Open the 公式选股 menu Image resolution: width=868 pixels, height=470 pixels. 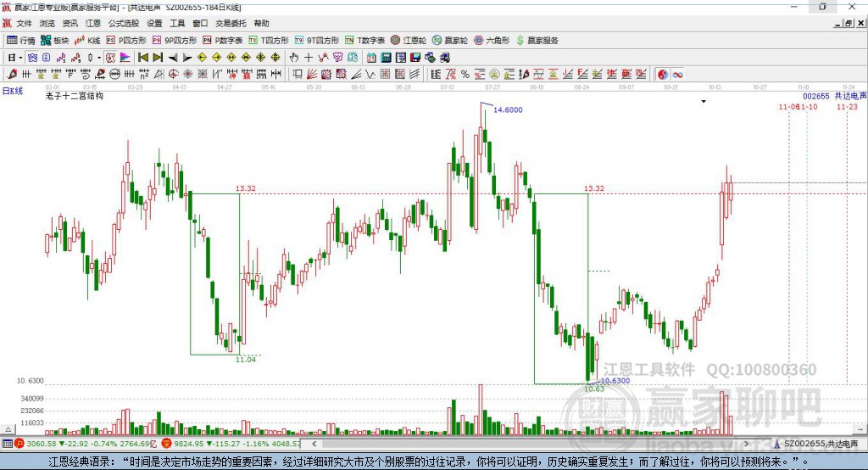tap(124, 23)
